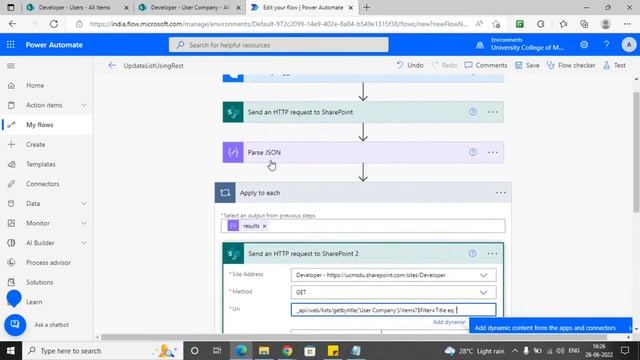Open Google Chrome from the taskbar

click(x=287, y=351)
